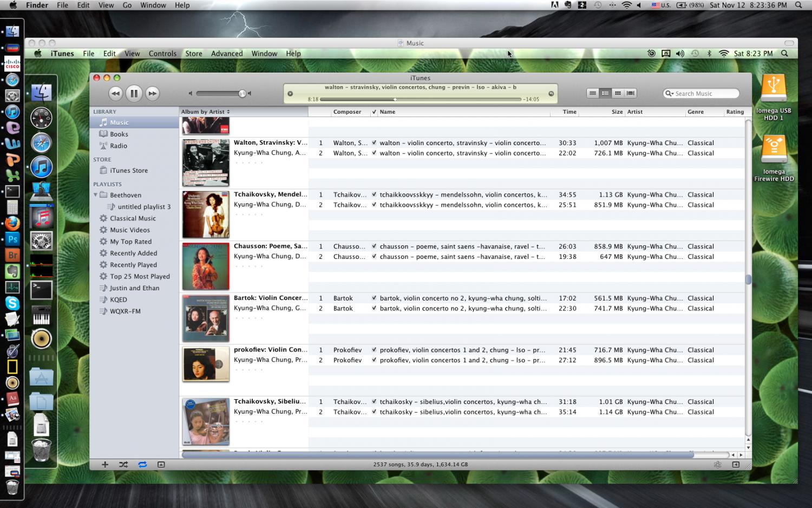Viewport: 812px width, 508px height.
Task: Click the Bartok Violin Concerto album artwork
Action: click(206, 318)
